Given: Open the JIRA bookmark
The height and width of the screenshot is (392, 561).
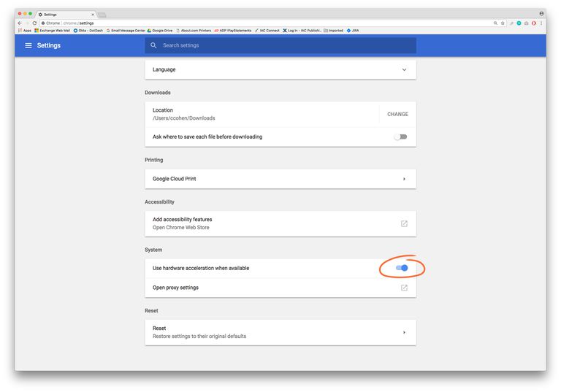Looking at the screenshot, I should point(354,31).
